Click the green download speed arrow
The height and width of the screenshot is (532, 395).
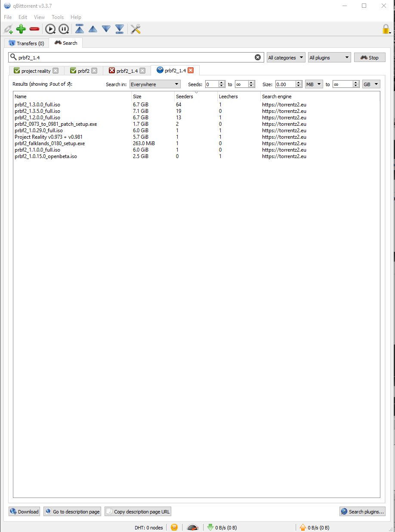click(x=210, y=527)
